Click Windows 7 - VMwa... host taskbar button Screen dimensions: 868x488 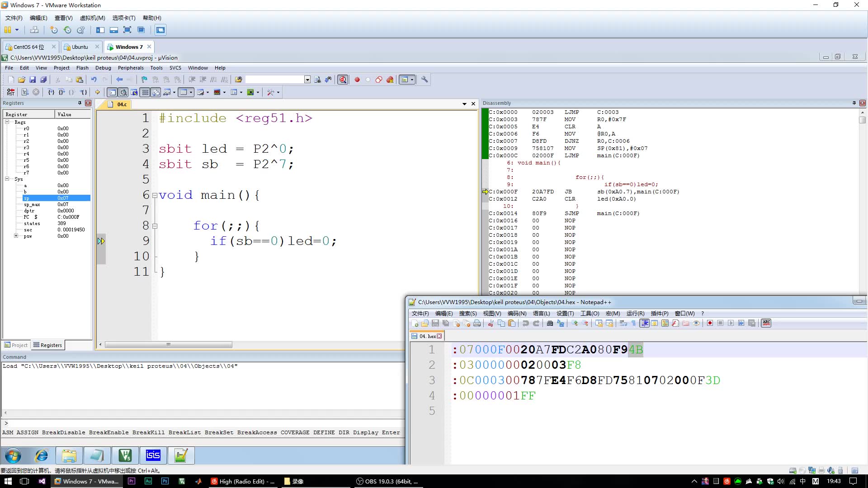86,481
